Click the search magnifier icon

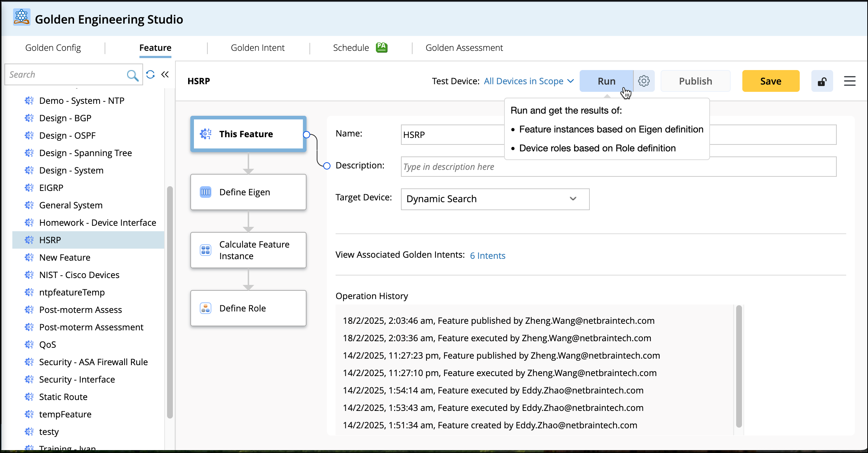[133, 75]
